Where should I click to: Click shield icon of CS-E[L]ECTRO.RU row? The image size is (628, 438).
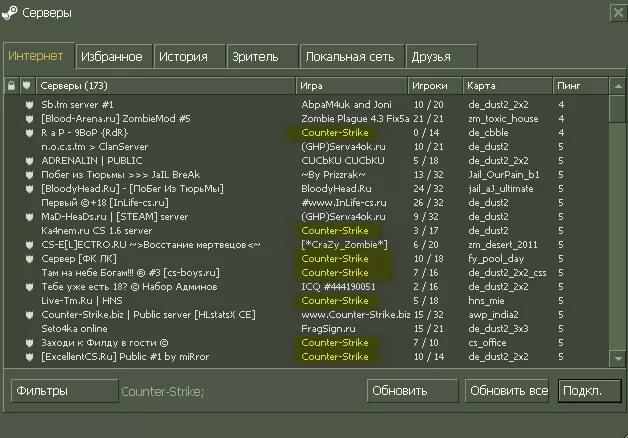(x=29, y=245)
